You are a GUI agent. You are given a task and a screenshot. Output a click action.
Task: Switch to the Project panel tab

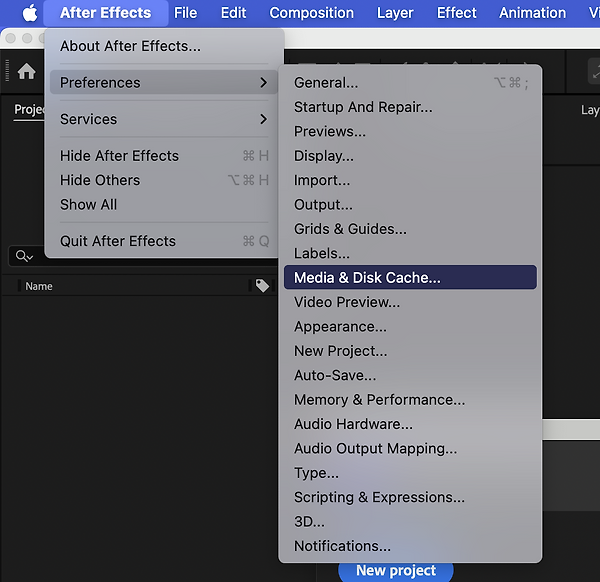tap(29, 110)
